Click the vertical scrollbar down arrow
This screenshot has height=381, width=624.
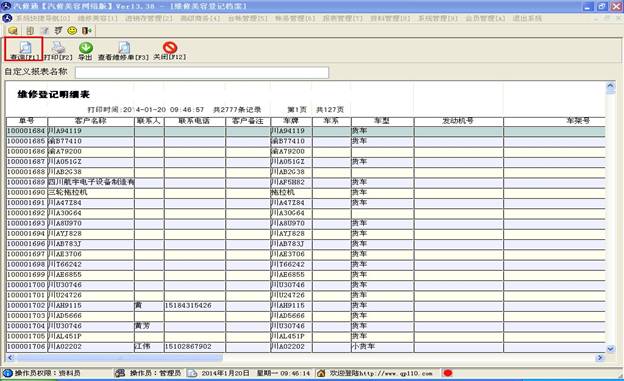pos(610,349)
